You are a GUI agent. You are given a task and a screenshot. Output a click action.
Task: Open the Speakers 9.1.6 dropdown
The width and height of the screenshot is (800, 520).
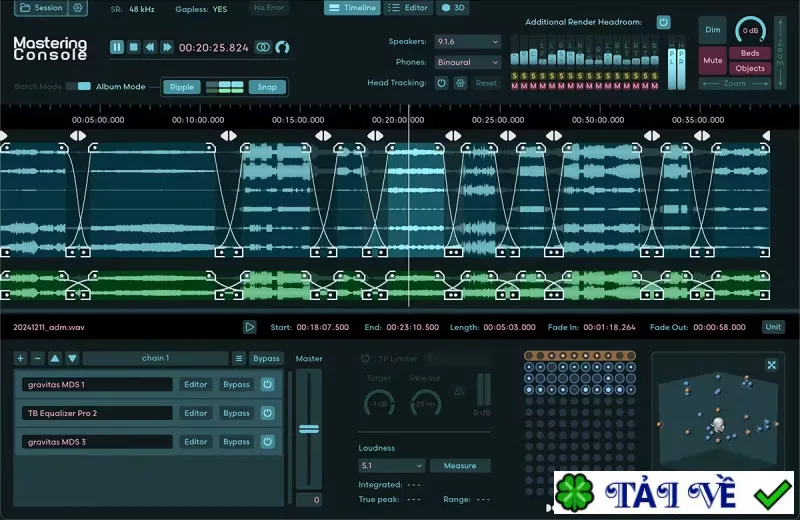(467, 41)
